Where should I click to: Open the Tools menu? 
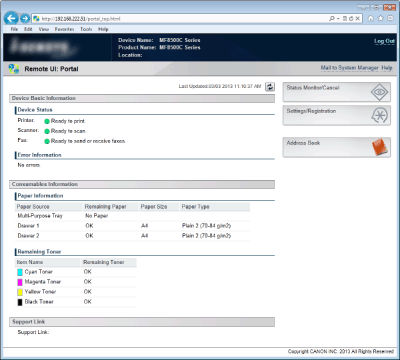click(86, 29)
